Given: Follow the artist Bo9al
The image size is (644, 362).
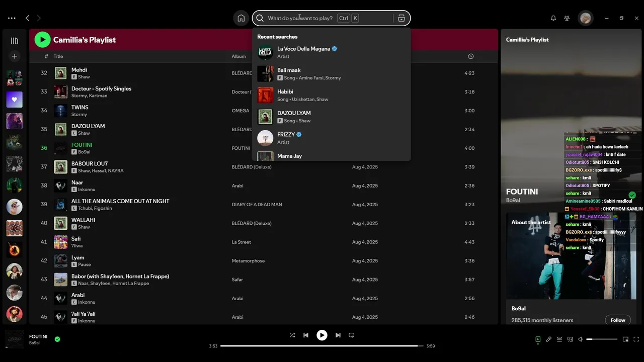Looking at the screenshot, I should tap(618, 320).
